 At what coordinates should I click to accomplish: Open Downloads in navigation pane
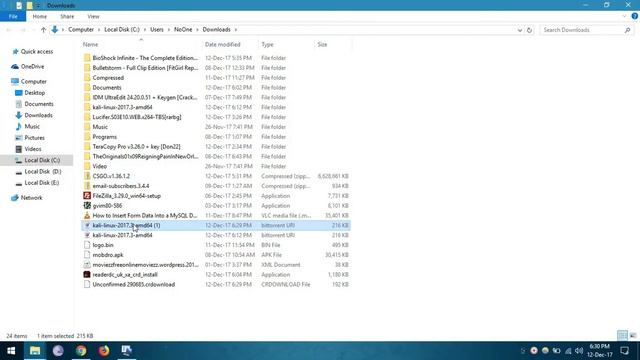38,115
